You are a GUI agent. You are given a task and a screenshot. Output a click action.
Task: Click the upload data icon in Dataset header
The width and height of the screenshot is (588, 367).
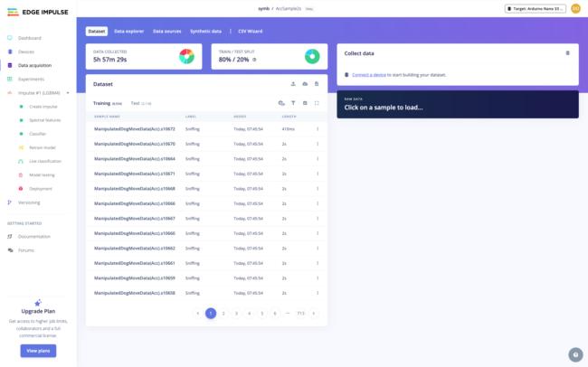(292, 83)
